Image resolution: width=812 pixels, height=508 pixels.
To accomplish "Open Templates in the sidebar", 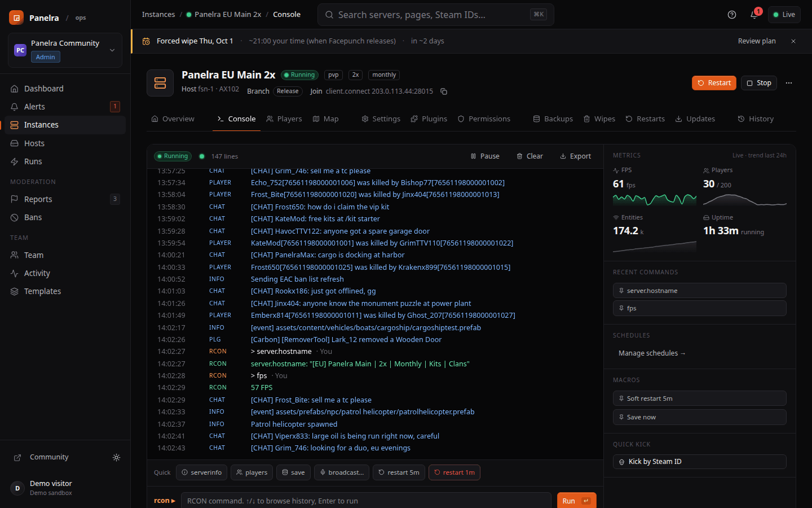I will (x=65, y=291).
